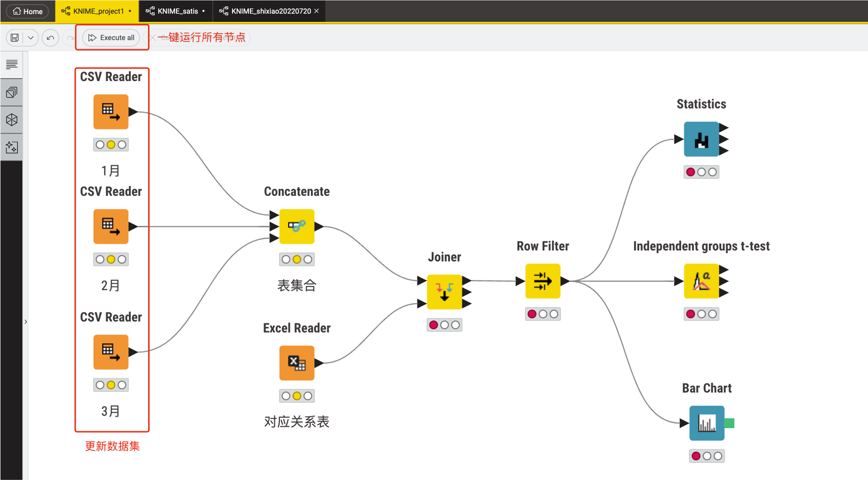Screen dimensions: 868x480
Task: Open the save options dropdown arrow
Action: 31,38
